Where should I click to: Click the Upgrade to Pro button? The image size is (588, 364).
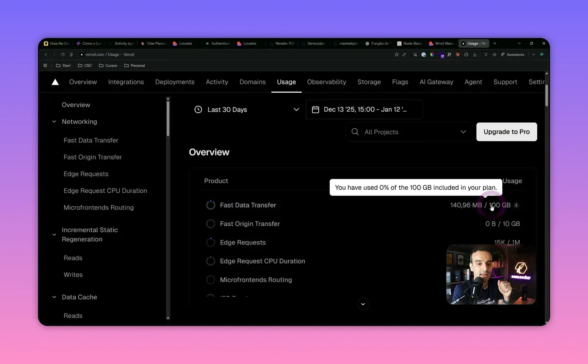tap(506, 132)
